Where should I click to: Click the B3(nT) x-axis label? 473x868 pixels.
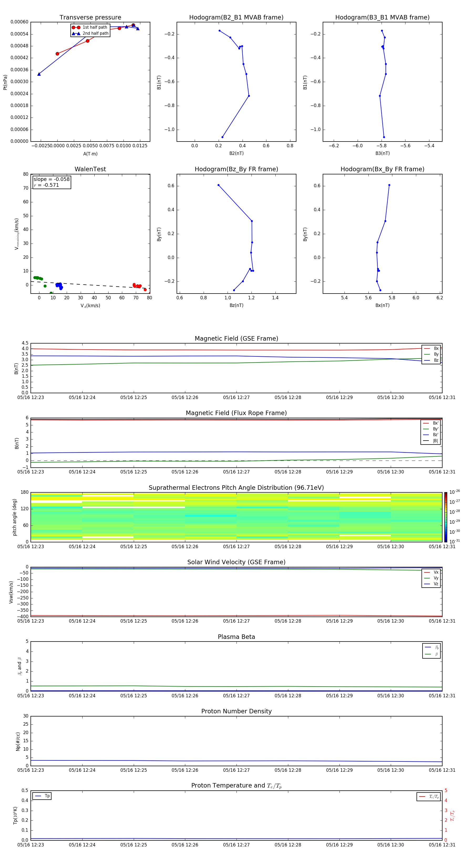(382, 154)
